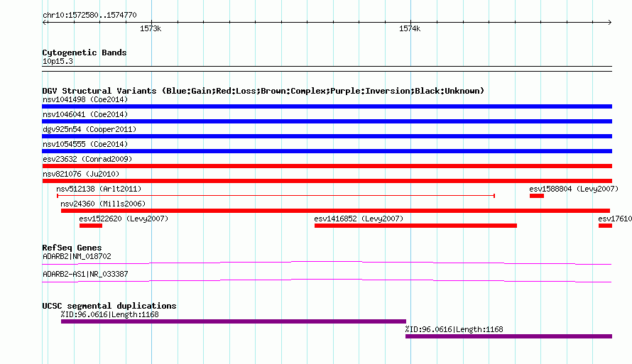Click the esv1416852 (Levy2007) label
The width and height of the screenshot is (632, 364).
359,219
